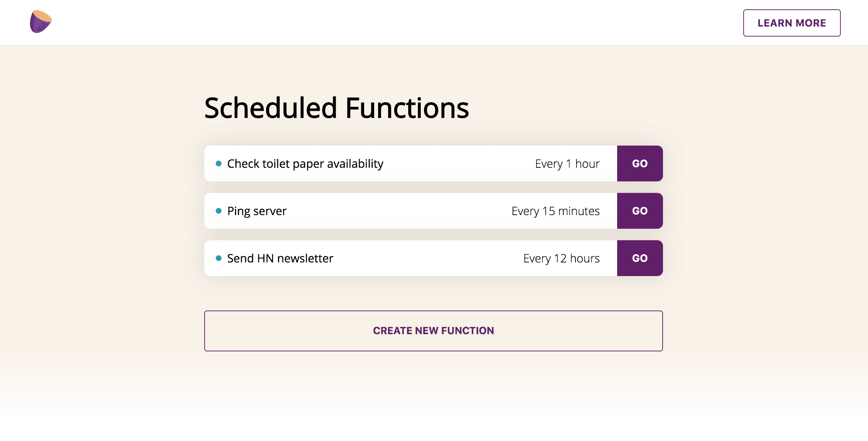This screenshot has width=868, height=441.
Task: Click the Learn More button
Action: 791,23
